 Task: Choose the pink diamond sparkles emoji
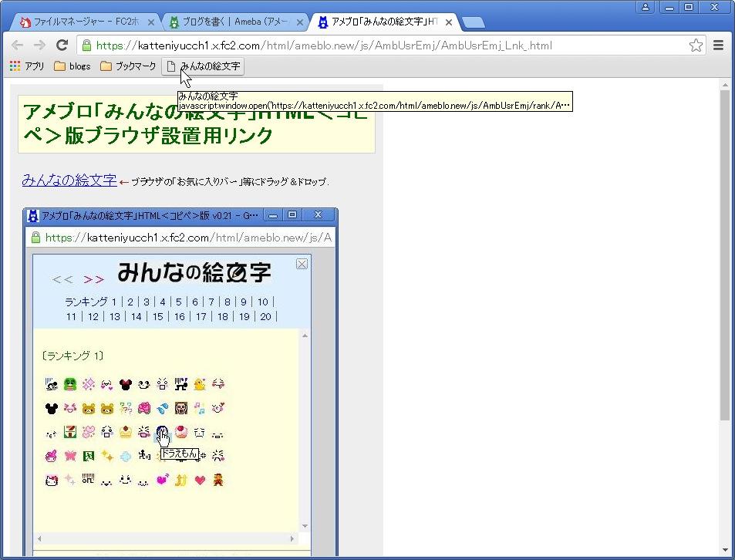[88, 384]
